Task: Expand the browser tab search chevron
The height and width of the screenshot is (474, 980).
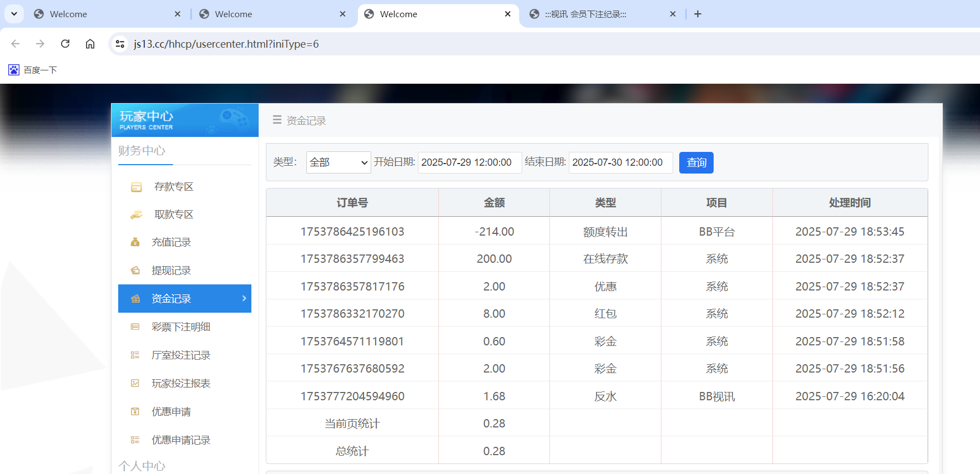Action: pyautogui.click(x=14, y=14)
